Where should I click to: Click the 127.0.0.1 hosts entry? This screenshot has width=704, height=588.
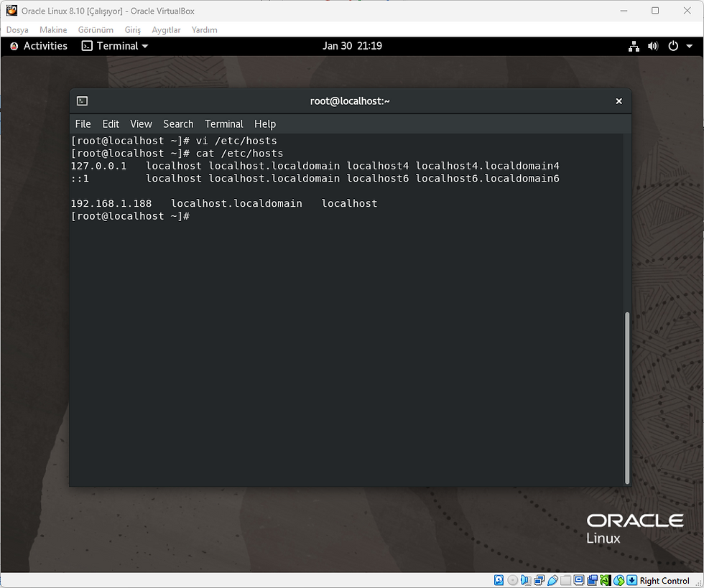pyautogui.click(x=315, y=166)
